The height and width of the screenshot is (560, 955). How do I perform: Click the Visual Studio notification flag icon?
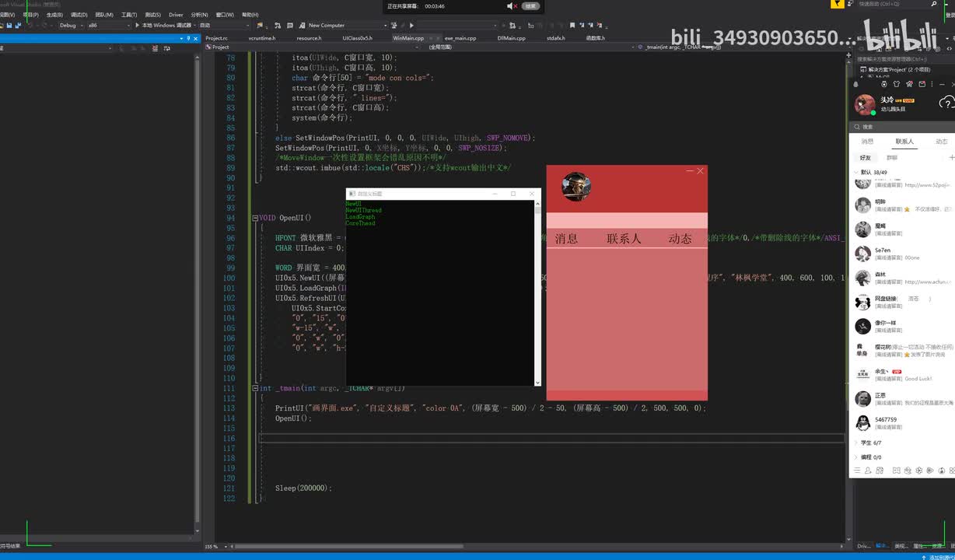(x=836, y=4)
